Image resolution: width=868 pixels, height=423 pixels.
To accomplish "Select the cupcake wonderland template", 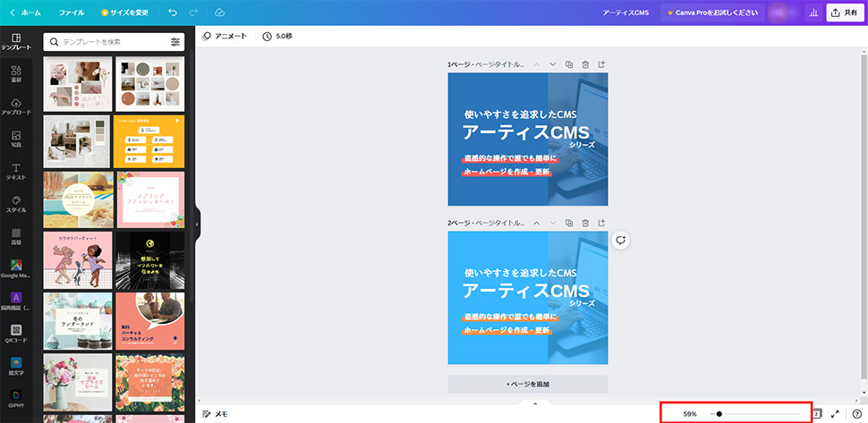I will tap(78, 321).
